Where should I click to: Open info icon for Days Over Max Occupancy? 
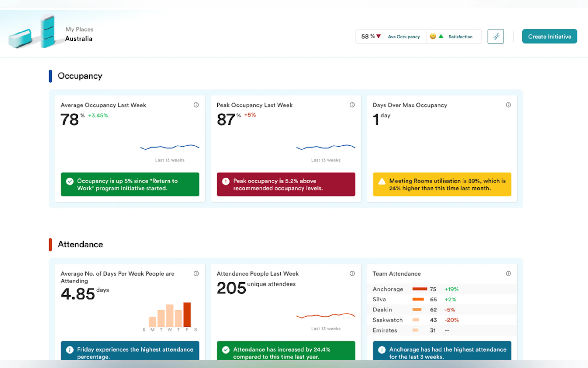(x=508, y=105)
